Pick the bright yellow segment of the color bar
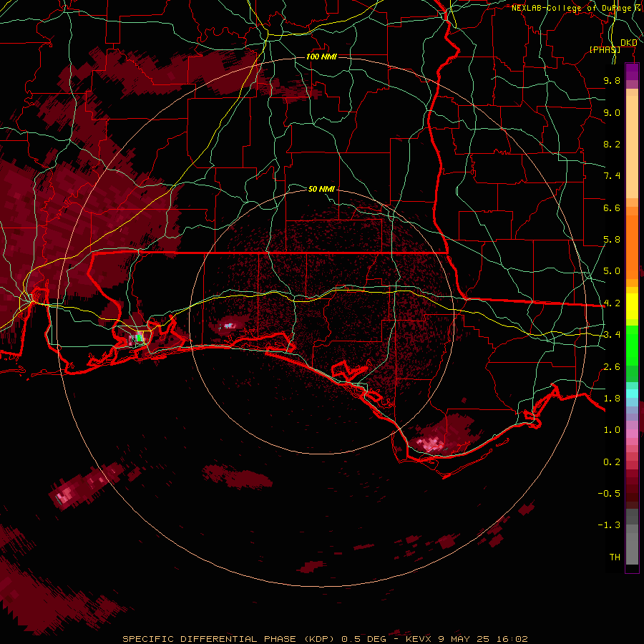Screen dimensions: 644x644 (x=632, y=306)
